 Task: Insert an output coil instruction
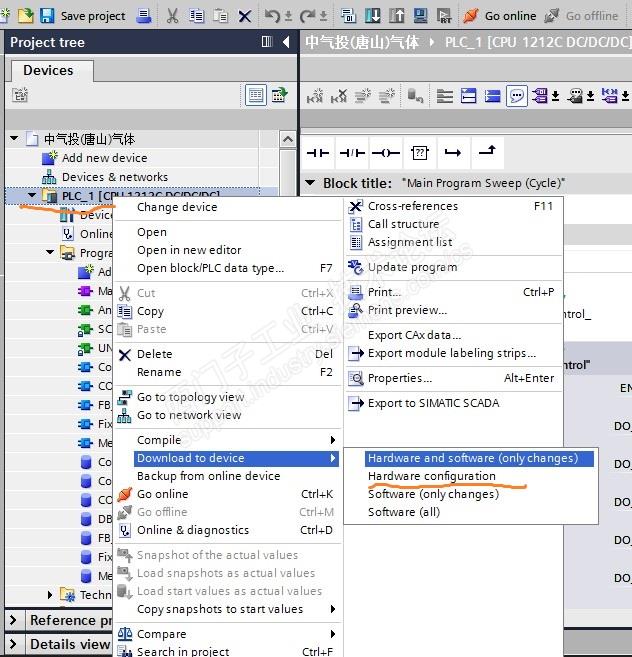[386, 153]
